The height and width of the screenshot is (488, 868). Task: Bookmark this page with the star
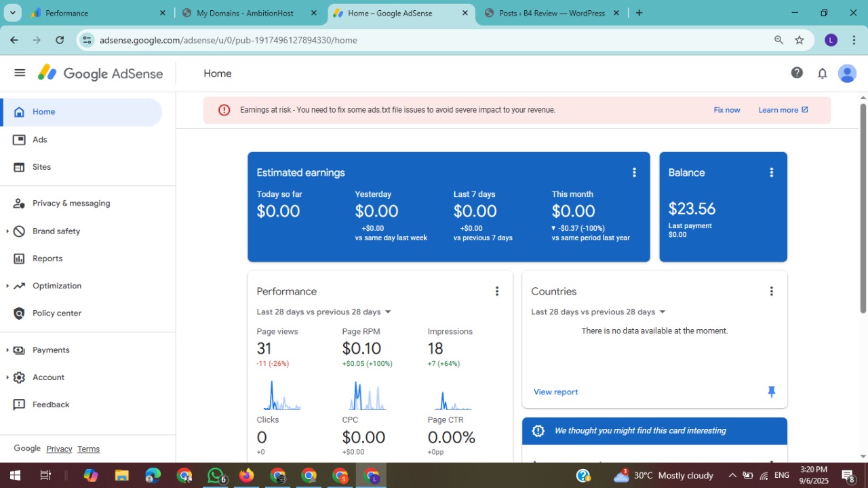coord(800,40)
